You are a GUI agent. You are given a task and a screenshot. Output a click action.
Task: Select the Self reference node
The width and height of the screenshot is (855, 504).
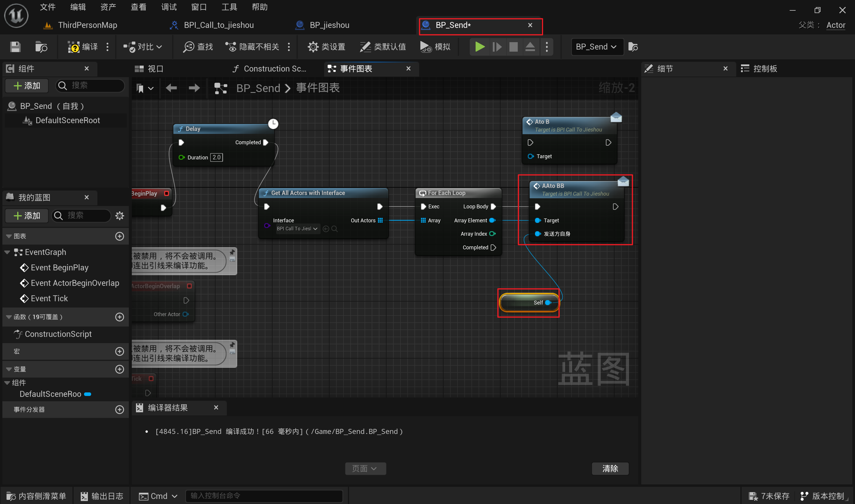pos(529,302)
